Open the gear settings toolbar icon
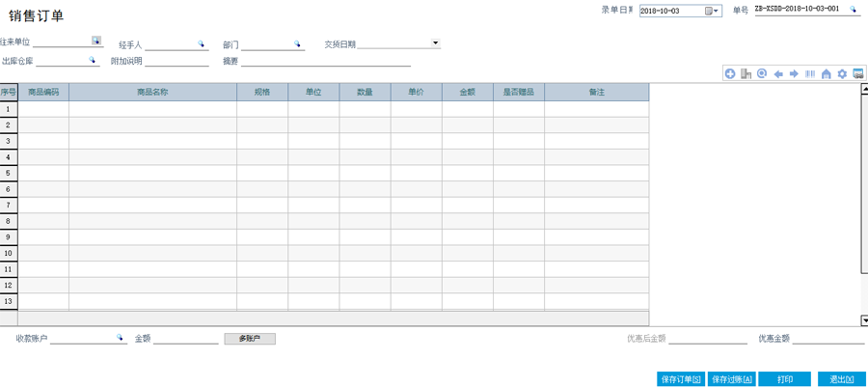868x387 pixels. point(842,73)
